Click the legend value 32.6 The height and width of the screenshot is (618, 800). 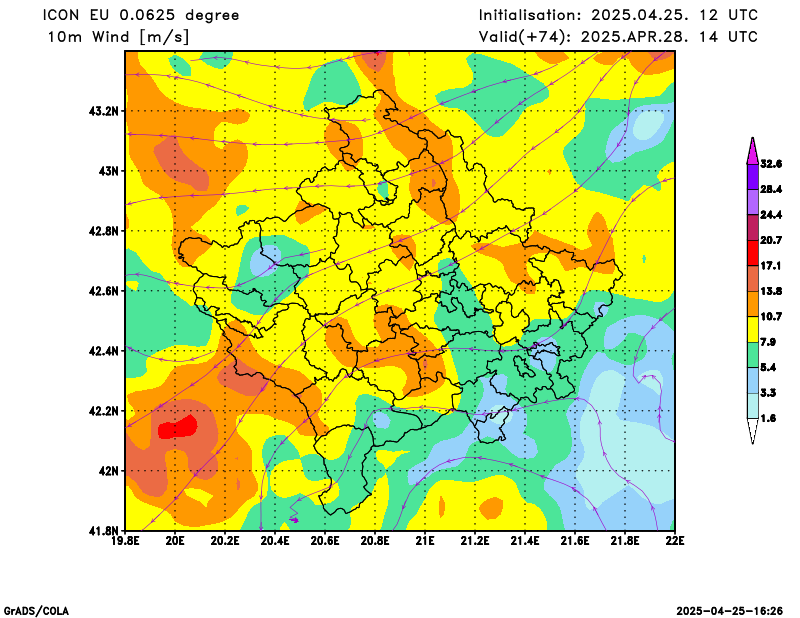771,164
